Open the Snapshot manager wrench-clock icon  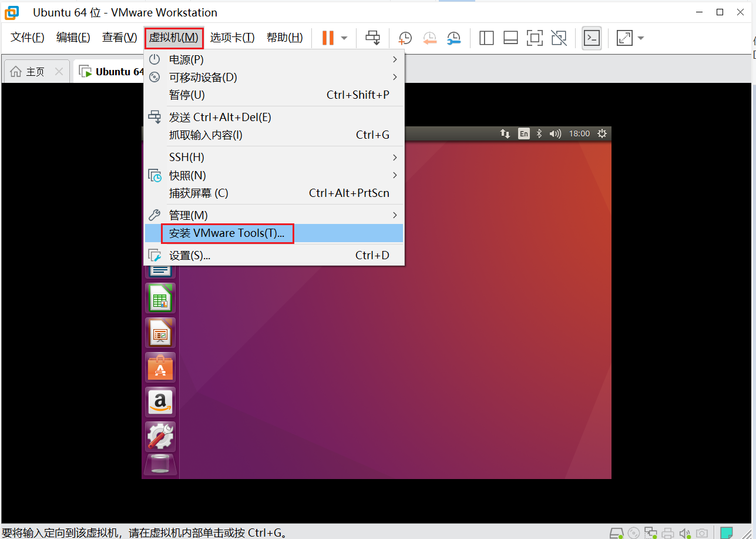(x=453, y=38)
